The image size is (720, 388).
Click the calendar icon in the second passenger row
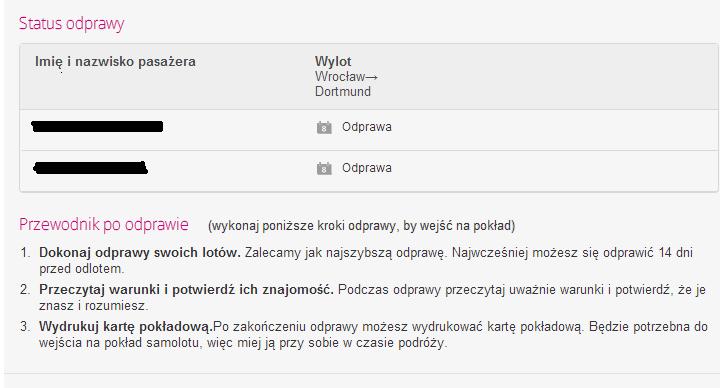tap(324, 169)
